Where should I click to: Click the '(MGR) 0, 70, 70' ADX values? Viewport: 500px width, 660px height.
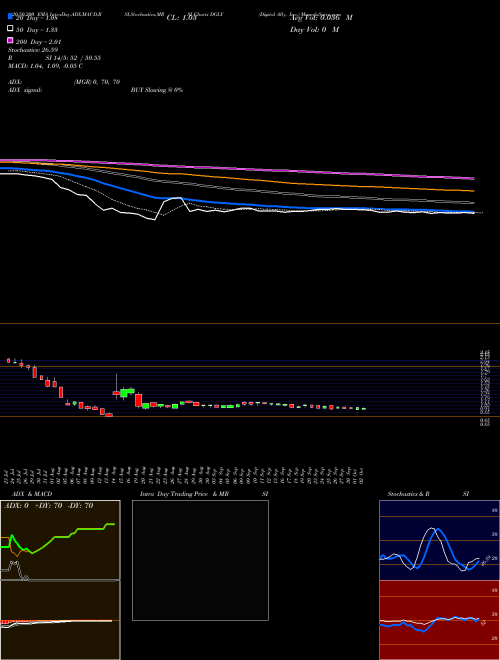[x=97, y=82]
